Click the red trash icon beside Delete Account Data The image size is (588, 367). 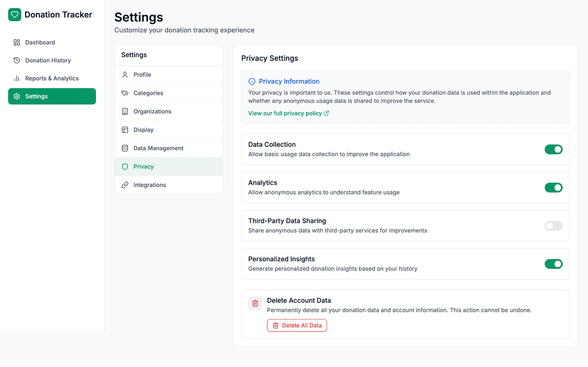pyautogui.click(x=255, y=303)
